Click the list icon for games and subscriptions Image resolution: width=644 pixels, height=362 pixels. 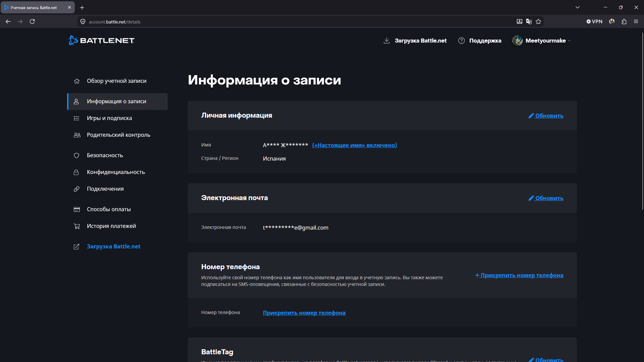point(76,118)
